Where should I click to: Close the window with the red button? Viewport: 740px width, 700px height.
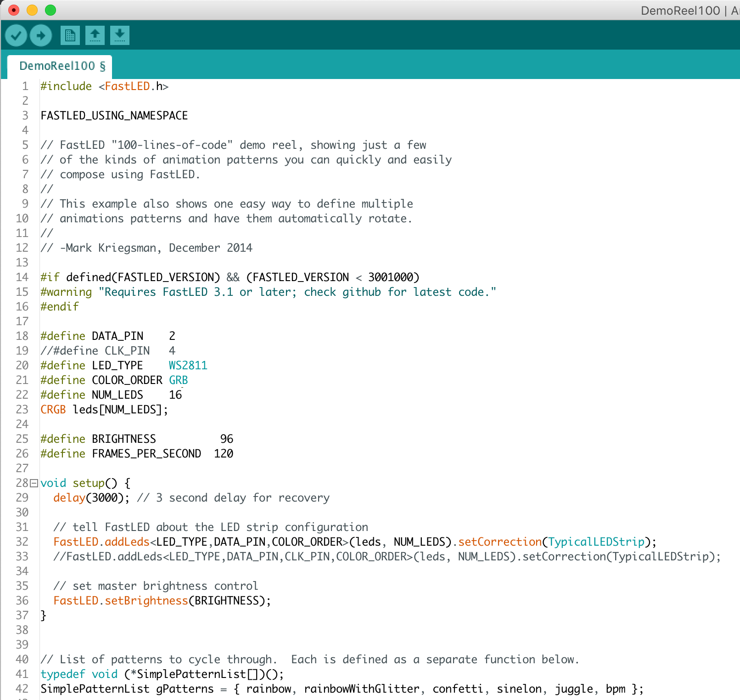14,10
